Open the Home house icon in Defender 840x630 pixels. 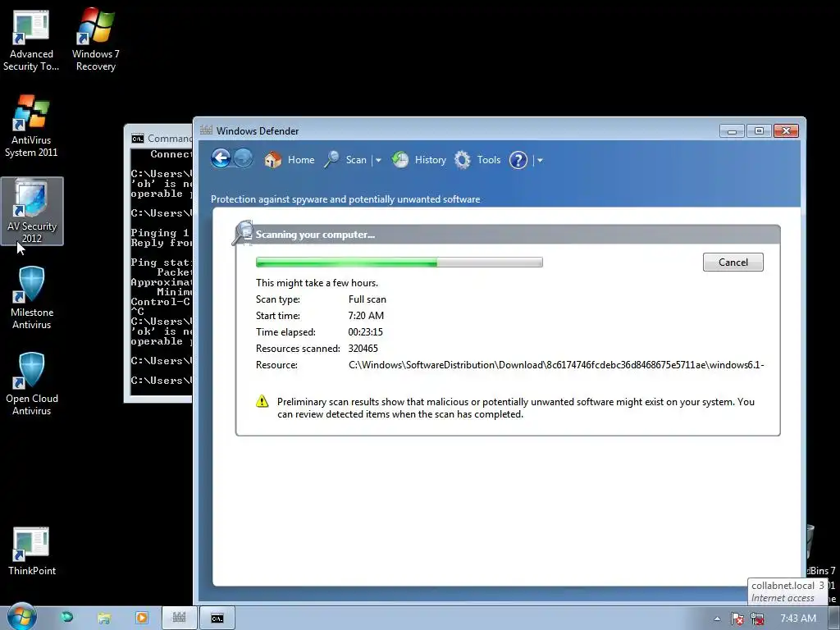pos(272,160)
